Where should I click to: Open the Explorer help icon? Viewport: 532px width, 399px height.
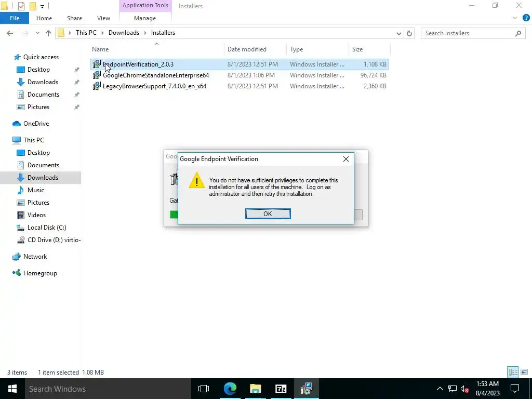526,18
